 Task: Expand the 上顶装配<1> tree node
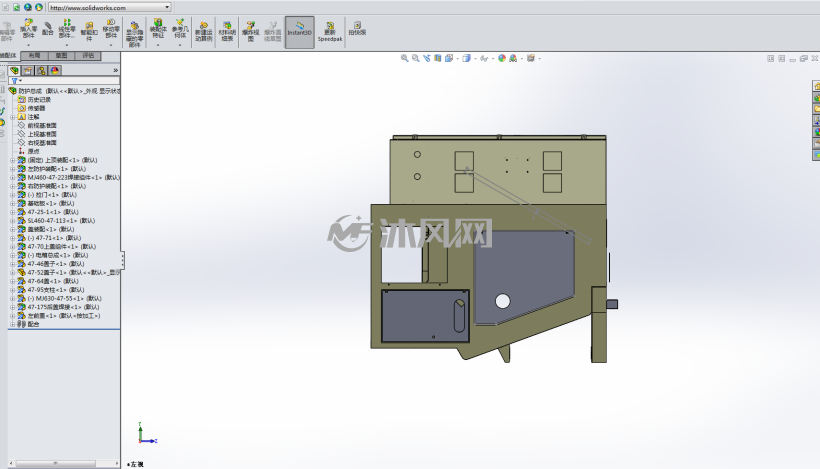pos(13,161)
